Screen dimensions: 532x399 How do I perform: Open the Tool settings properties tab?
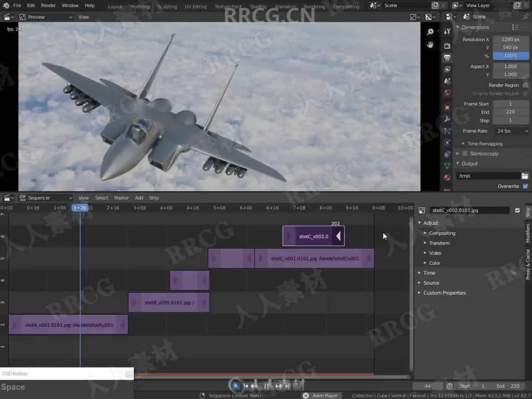click(447, 31)
